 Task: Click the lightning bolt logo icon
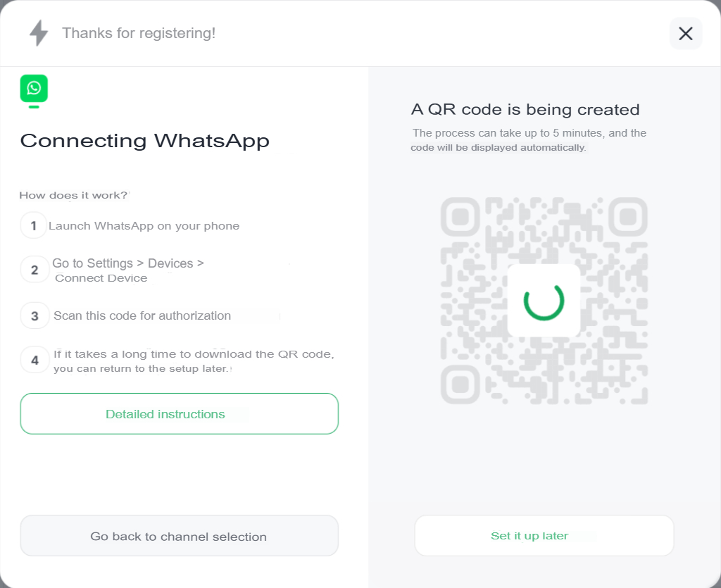point(39,33)
